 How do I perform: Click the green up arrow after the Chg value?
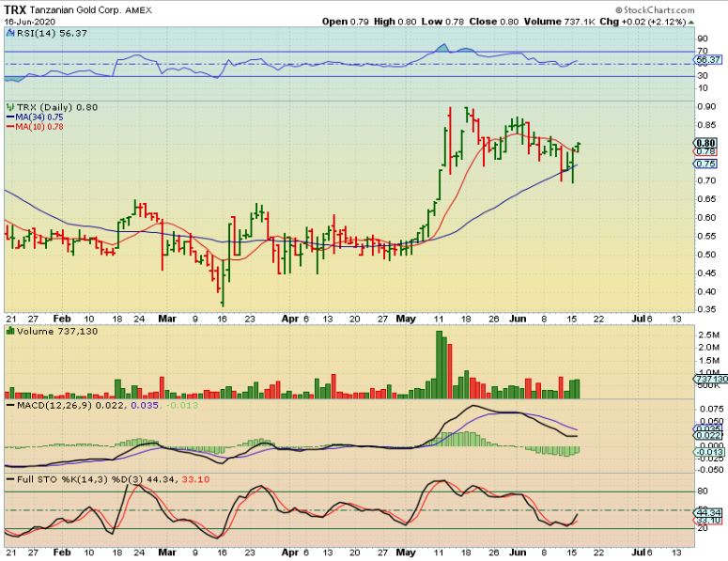click(691, 22)
